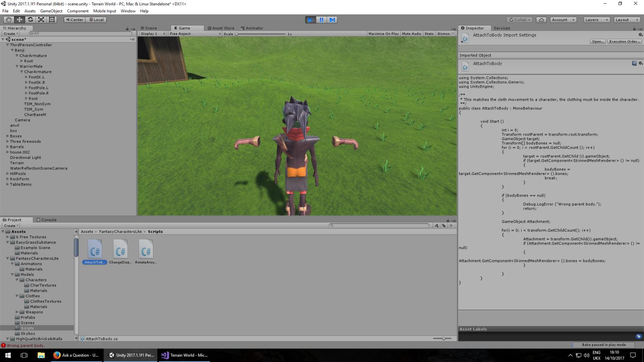Switch to the Console tab
Image resolution: width=644 pixels, height=362 pixels.
47,220
